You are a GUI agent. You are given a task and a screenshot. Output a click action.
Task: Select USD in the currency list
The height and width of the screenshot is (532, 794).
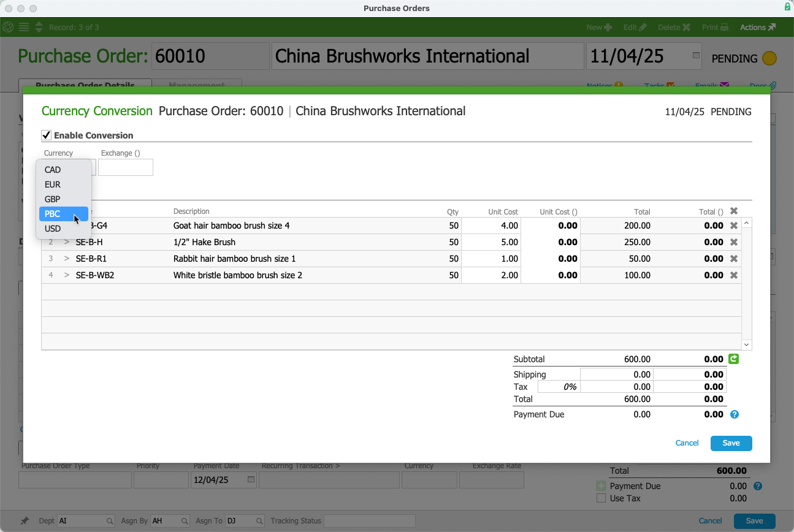coord(64,229)
